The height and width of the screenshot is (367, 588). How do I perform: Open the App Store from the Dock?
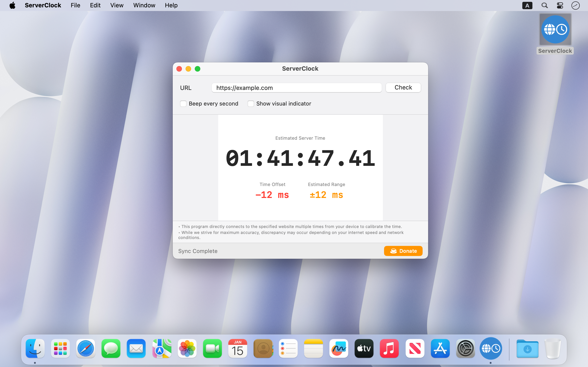(440, 349)
